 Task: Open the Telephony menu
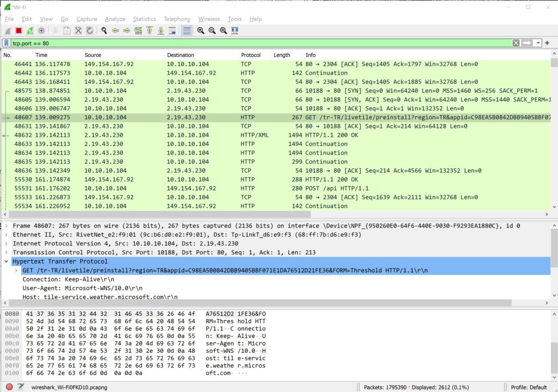(x=177, y=19)
